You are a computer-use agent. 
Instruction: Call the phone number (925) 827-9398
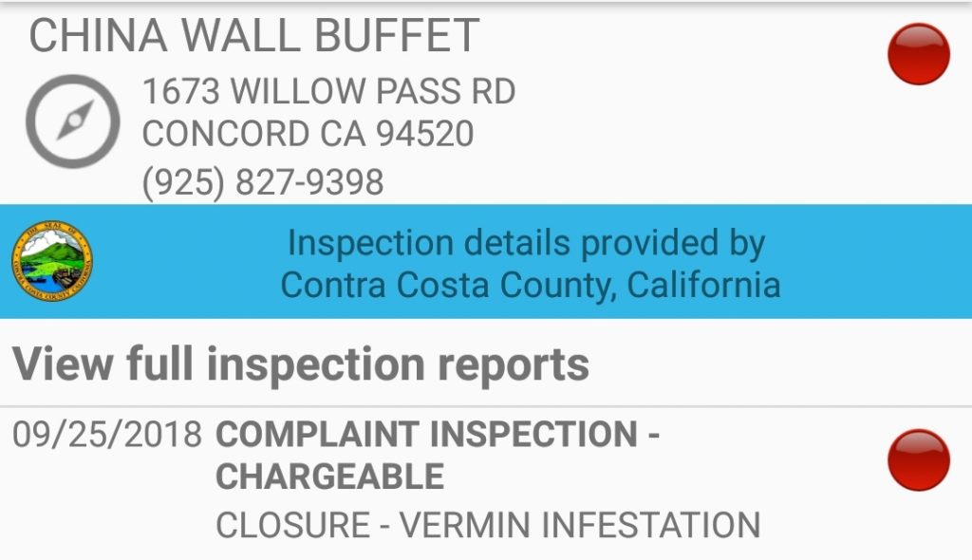pos(263,182)
